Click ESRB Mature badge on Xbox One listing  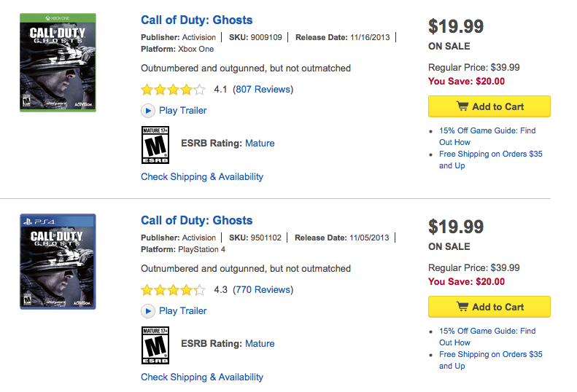(155, 144)
